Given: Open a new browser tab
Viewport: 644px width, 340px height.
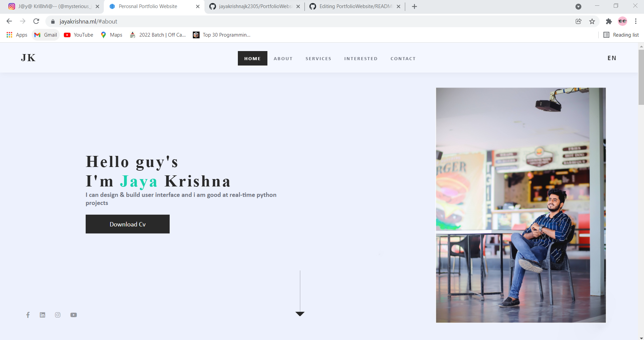Looking at the screenshot, I should pyautogui.click(x=414, y=6).
